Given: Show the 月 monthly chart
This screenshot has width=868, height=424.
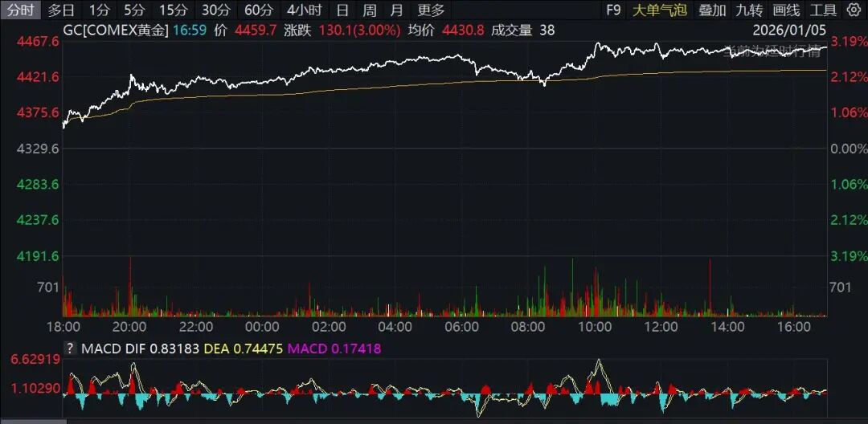Looking at the screenshot, I should point(395,10).
